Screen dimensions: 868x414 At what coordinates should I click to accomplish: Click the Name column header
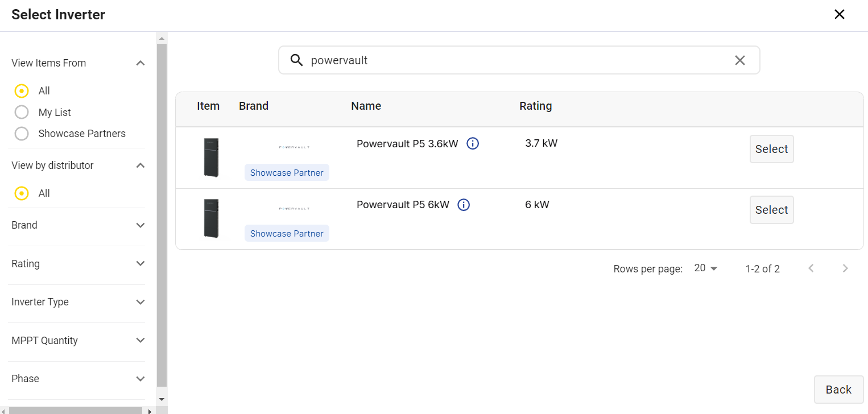coord(366,106)
